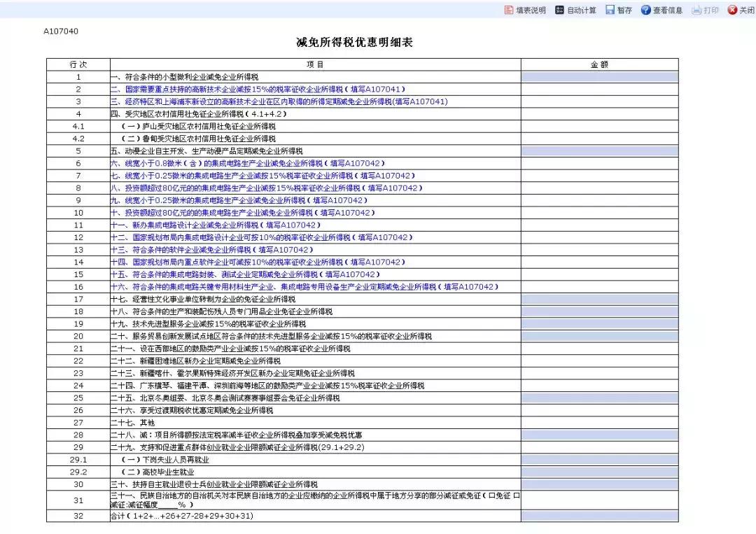The width and height of the screenshot is (756, 534).
Task: Open 查看信息 with the question mark icon
Action: tap(645, 10)
